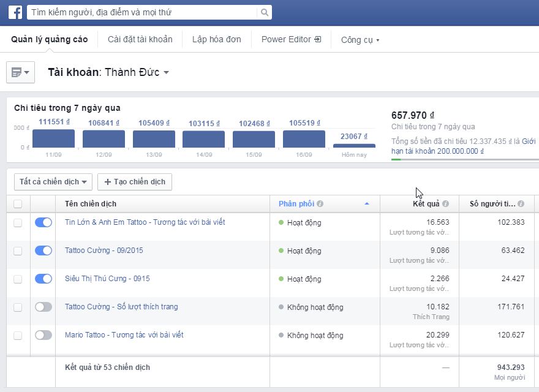Screen dimensions: 539x392
Task: Sort by Số người ti... column header
Action: (492, 204)
